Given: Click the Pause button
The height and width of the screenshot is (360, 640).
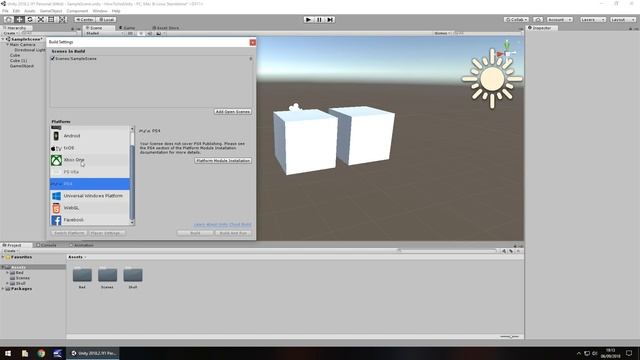Looking at the screenshot, I should [319, 20].
